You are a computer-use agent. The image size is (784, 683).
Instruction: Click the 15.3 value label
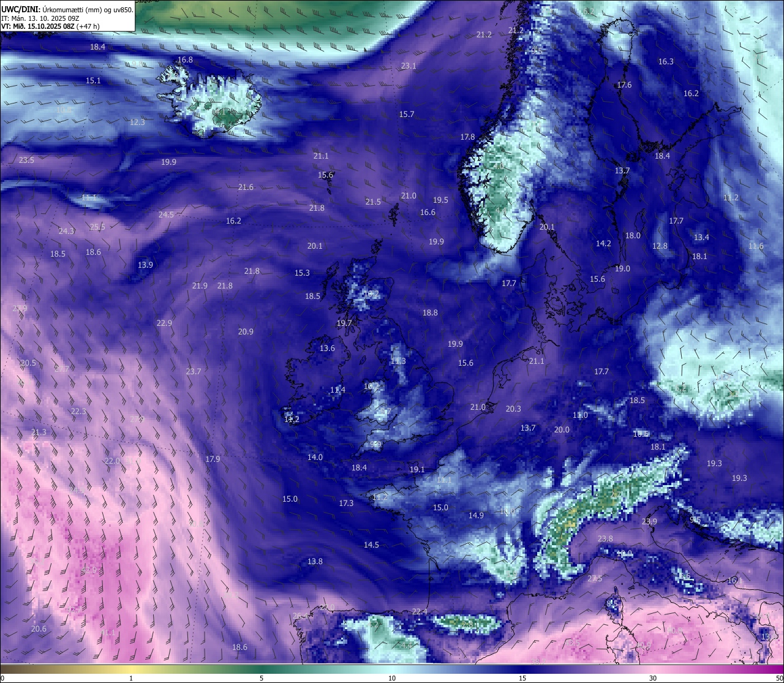(x=302, y=273)
